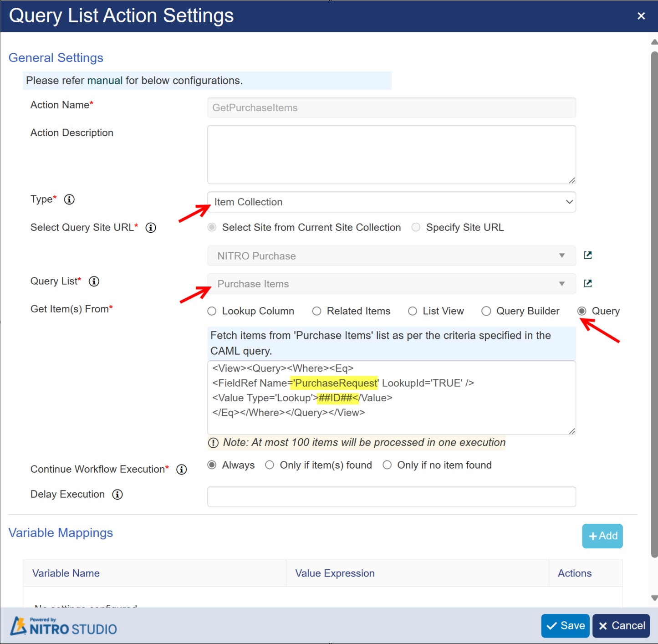Choose Only if no item found option

[x=387, y=465]
